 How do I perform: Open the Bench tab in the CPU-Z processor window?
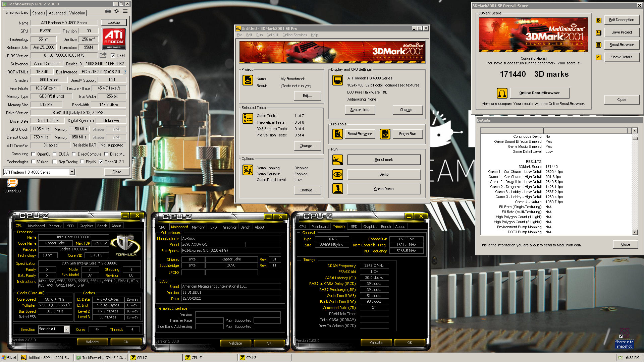point(102,226)
